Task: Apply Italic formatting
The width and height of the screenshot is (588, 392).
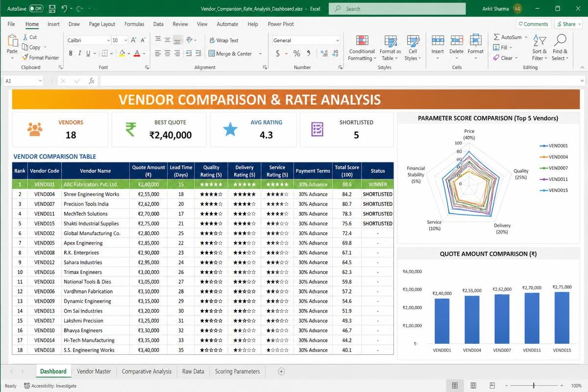Action: pos(79,53)
